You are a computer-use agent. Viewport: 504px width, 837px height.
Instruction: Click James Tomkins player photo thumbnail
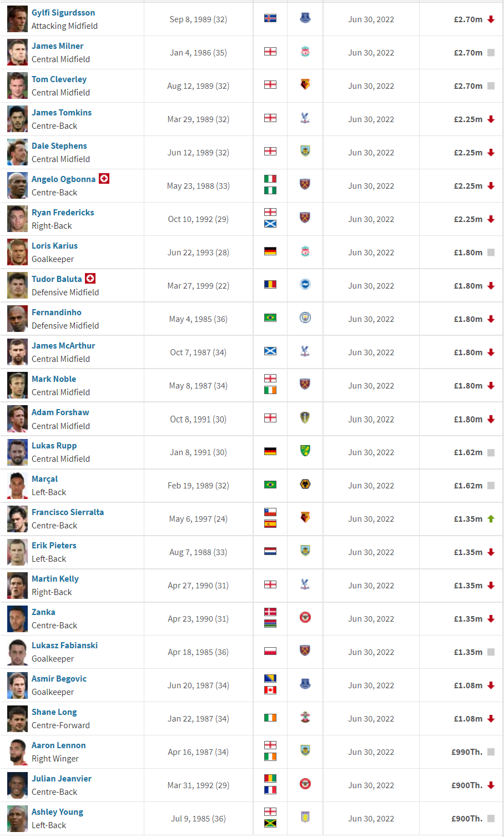(17, 119)
